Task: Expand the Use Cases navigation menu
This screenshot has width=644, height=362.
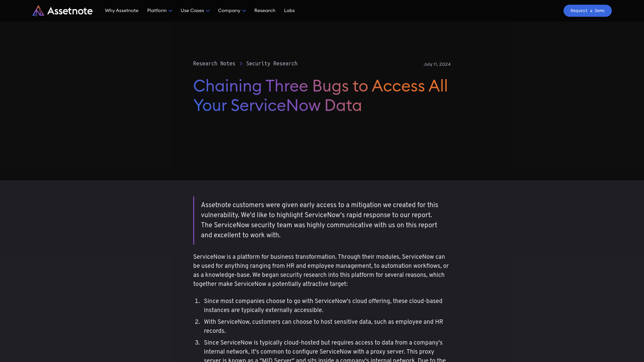Action: [195, 11]
